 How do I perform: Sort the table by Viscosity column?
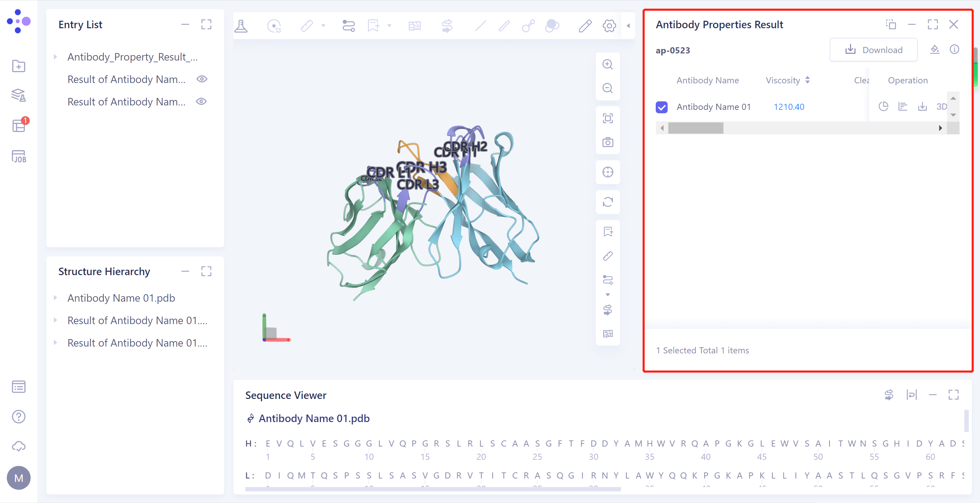tap(807, 80)
